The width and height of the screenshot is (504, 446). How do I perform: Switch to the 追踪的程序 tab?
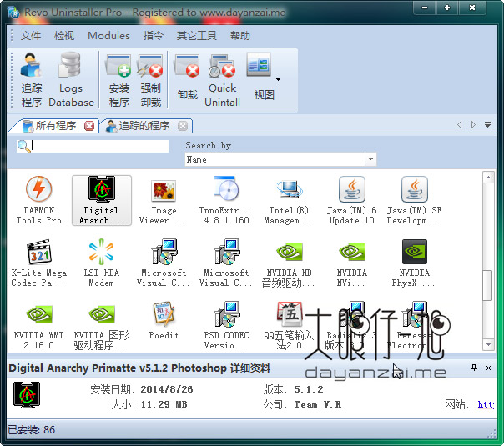(x=144, y=126)
